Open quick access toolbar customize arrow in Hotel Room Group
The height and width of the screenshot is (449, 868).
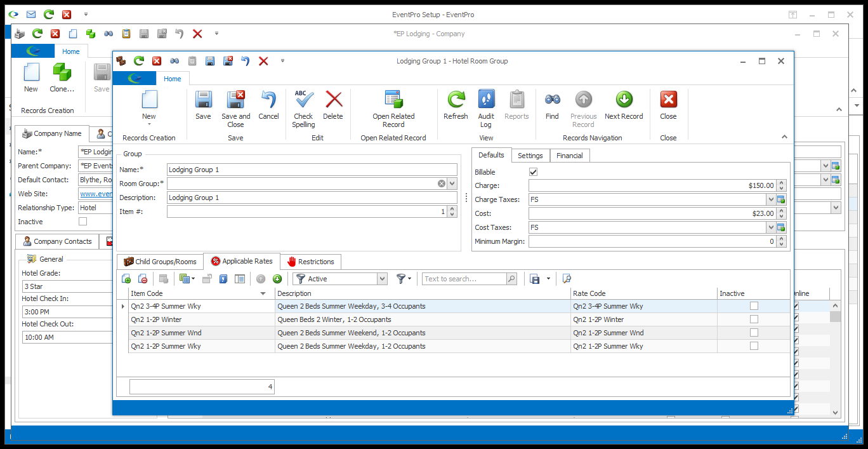click(x=282, y=61)
